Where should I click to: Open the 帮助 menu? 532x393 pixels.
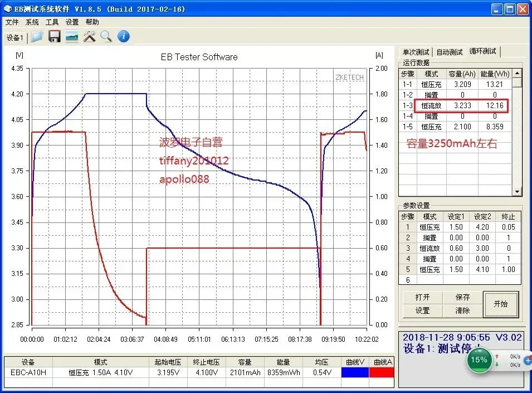click(x=92, y=22)
